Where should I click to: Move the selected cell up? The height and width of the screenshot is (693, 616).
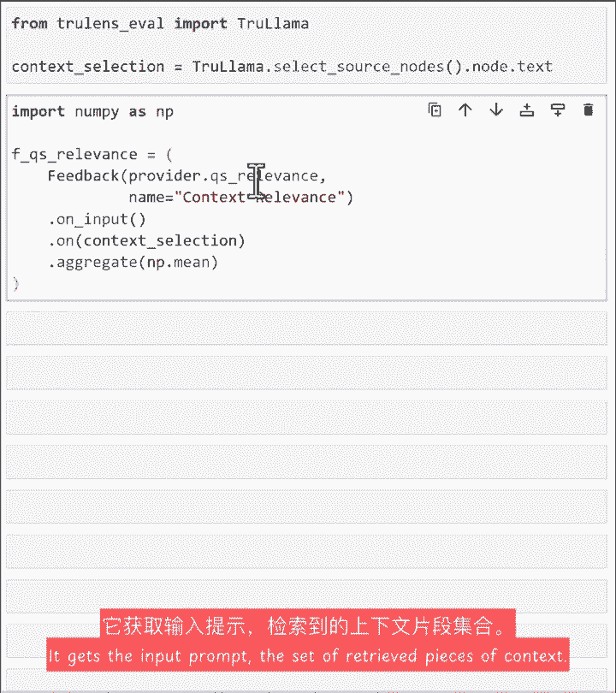click(x=465, y=110)
